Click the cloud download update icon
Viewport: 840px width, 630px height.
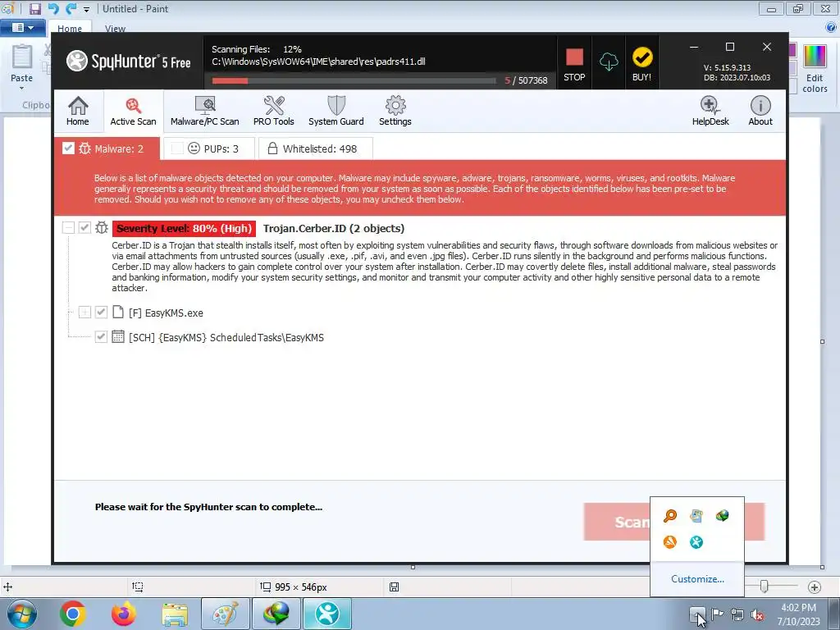tap(609, 62)
